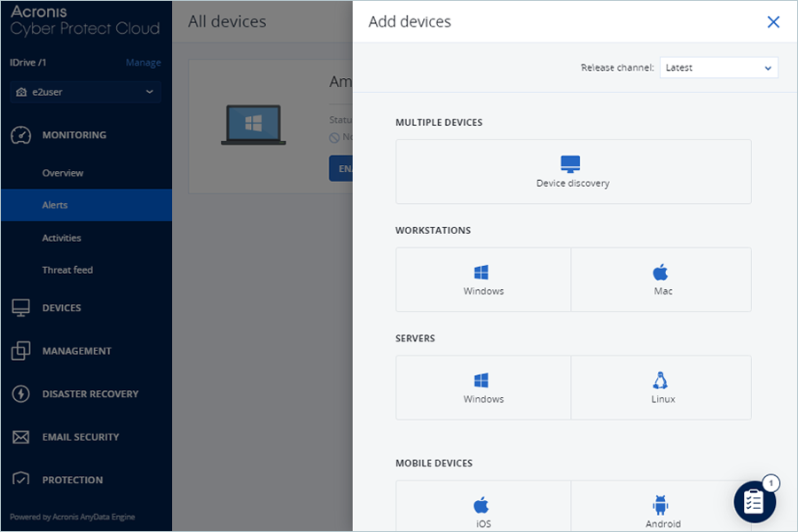Click the All devices heading
Screen dimensions: 798x532
tap(227, 22)
